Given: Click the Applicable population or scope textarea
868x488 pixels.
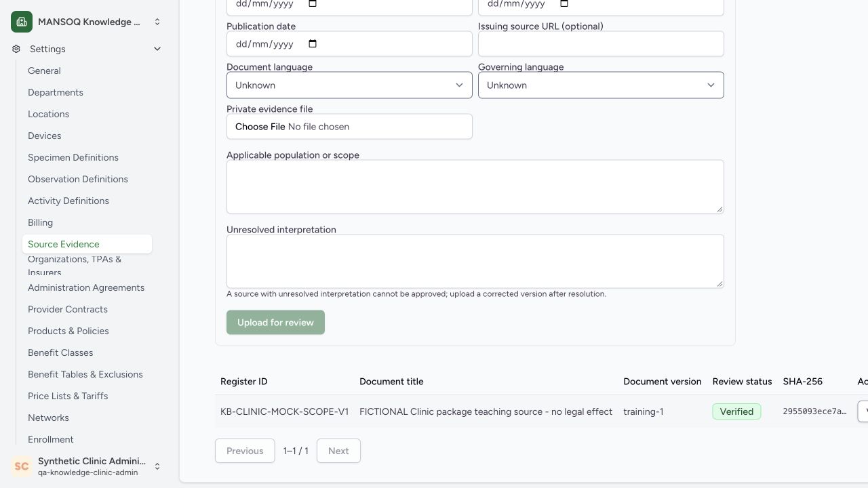Looking at the screenshot, I should click(x=475, y=186).
